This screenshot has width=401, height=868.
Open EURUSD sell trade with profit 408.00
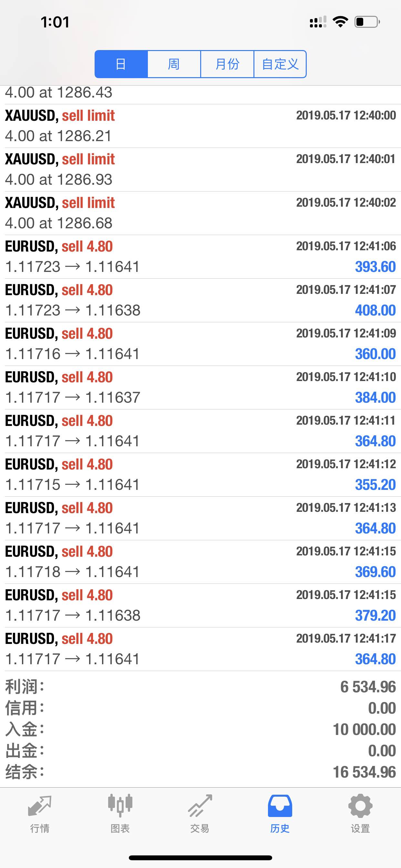point(200,300)
